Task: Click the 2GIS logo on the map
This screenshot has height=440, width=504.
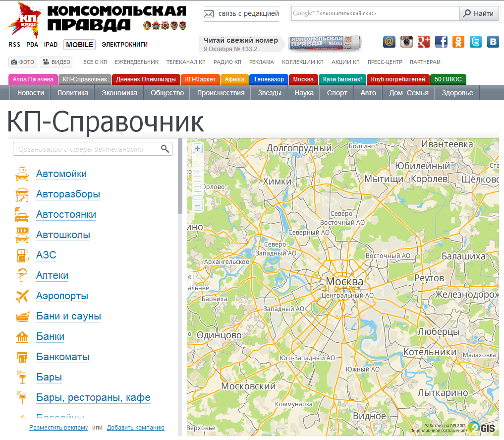Action: tap(481, 428)
